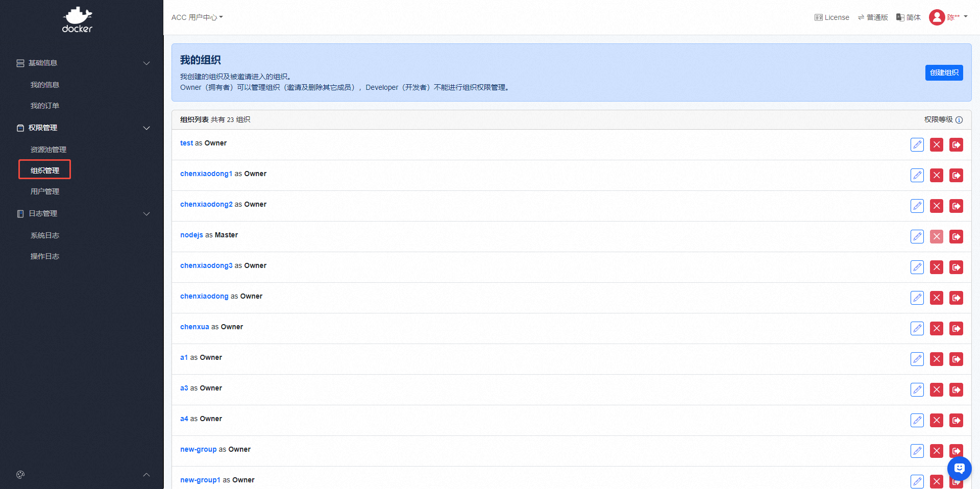Delete the chenxiaodong1 organization with X icon
The width and height of the screenshot is (980, 489).
click(x=936, y=176)
